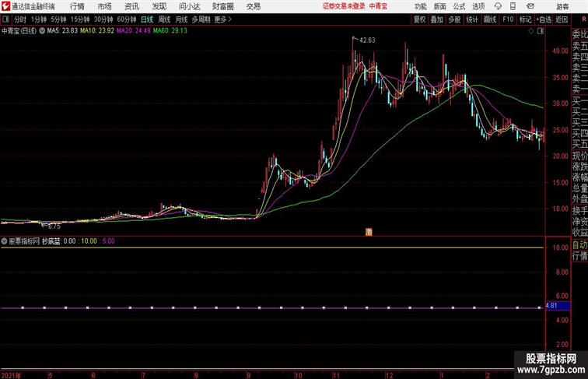Image resolution: width=588 pixels, height=379 pixels.
Task: Click the 版面 menu item
Action: (x=440, y=6)
